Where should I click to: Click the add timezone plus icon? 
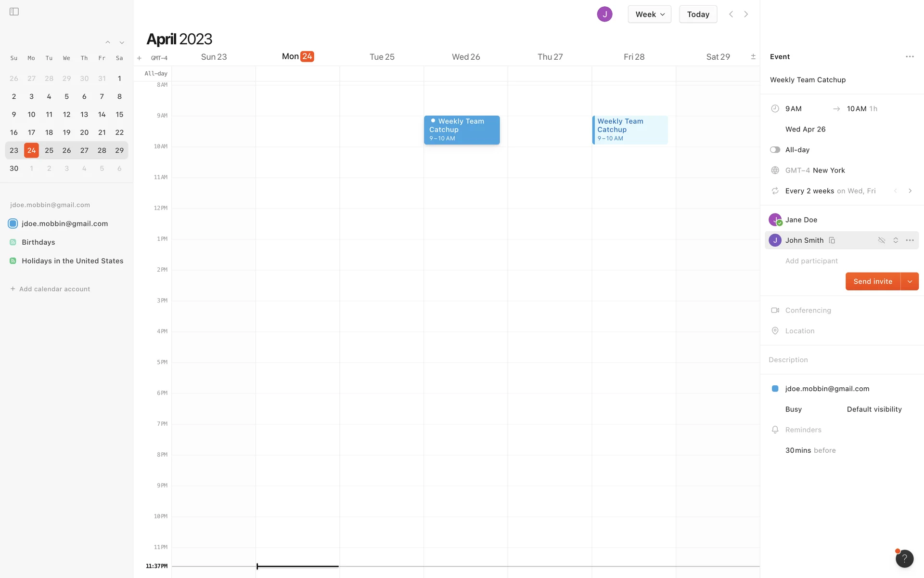pyautogui.click(x=139, y=58)
